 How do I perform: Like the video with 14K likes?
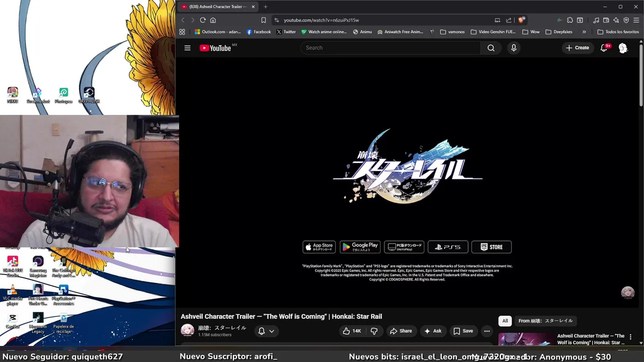352,331
